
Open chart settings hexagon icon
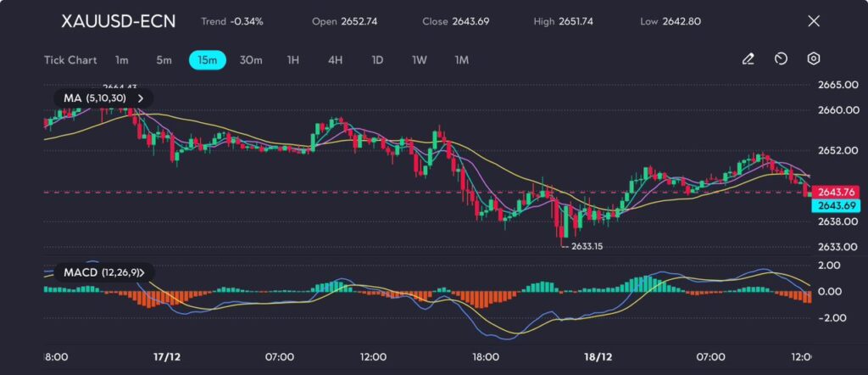click(813, 59)
